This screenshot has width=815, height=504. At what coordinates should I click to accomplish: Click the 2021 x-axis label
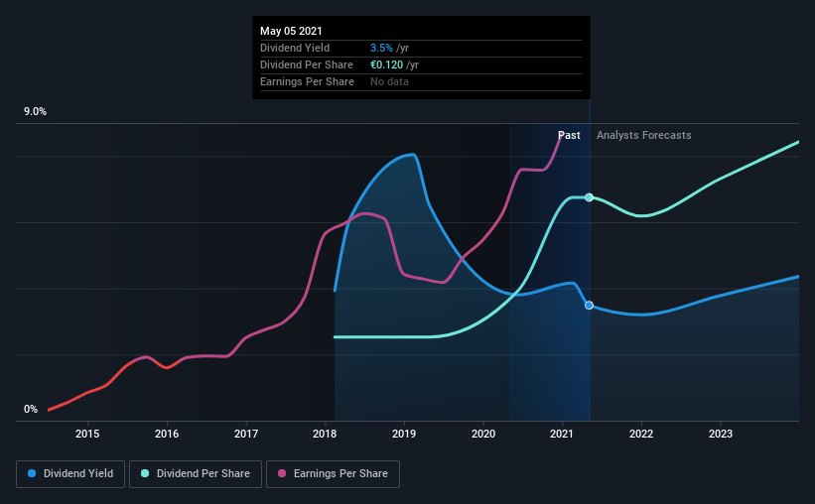562,434
